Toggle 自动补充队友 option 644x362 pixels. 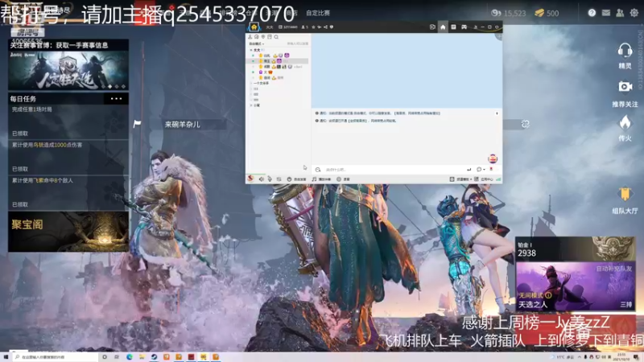614,269
